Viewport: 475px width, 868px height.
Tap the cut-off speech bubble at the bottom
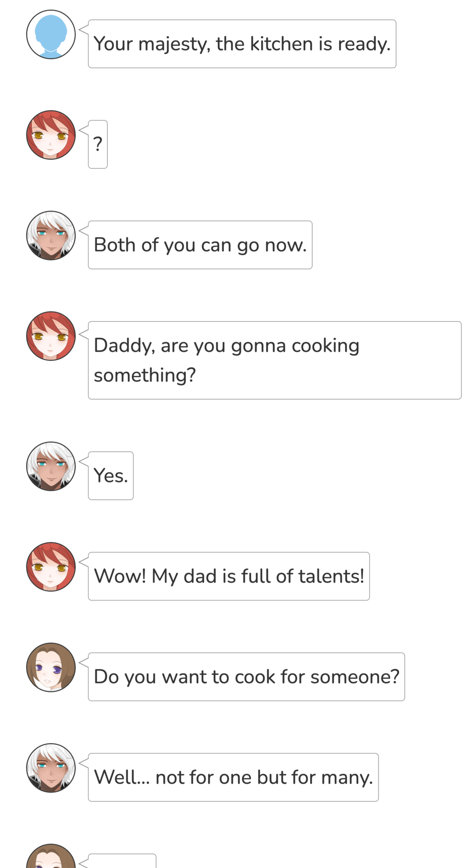(x=122, y=861)
